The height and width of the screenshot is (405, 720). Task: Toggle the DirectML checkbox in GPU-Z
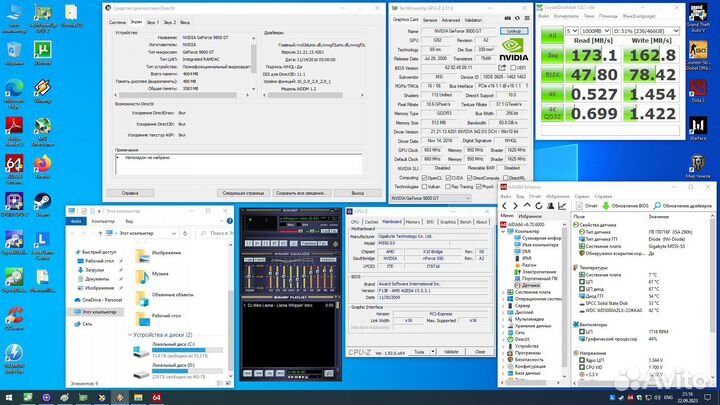[x=506, y=178]
